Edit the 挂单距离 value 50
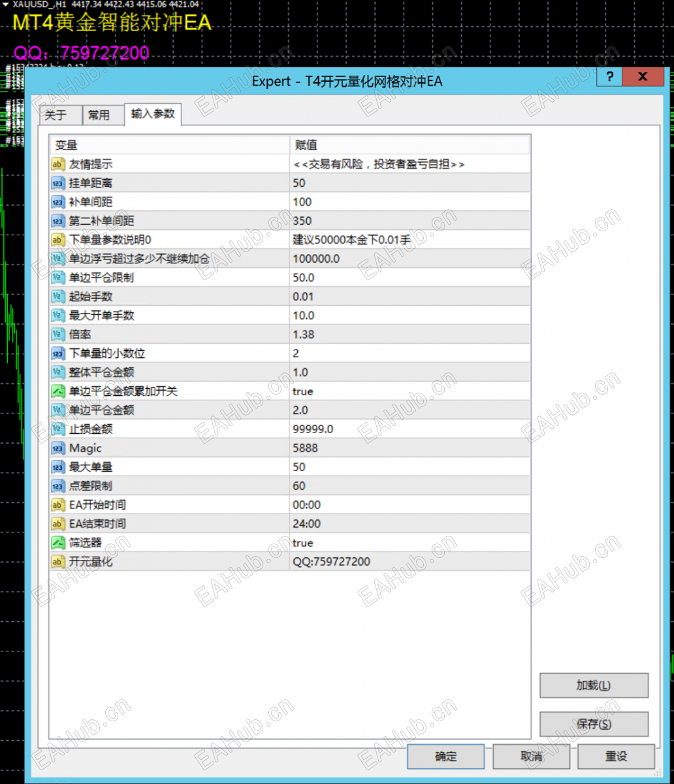The height and width of the screenshot is (784, 674). click(409, 183)
